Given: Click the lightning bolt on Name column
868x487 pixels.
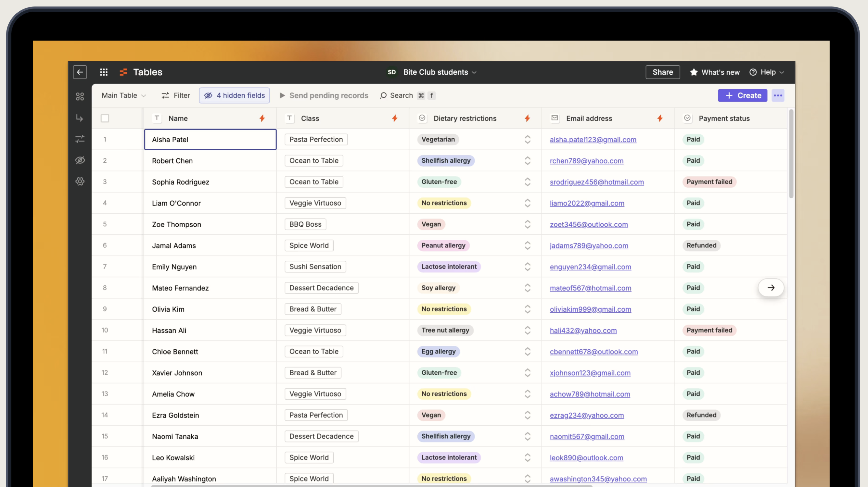Looking at the screenshot, I should tap(262, 118).
